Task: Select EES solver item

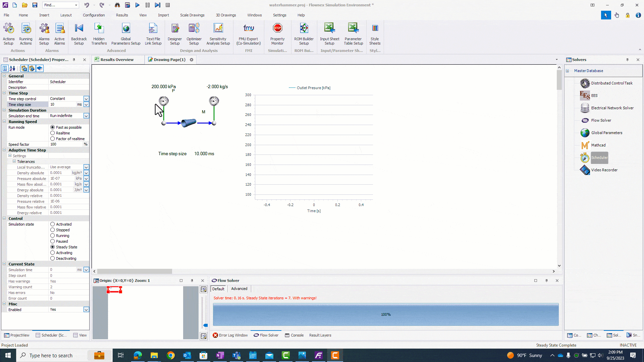Action: click(594, 96)
